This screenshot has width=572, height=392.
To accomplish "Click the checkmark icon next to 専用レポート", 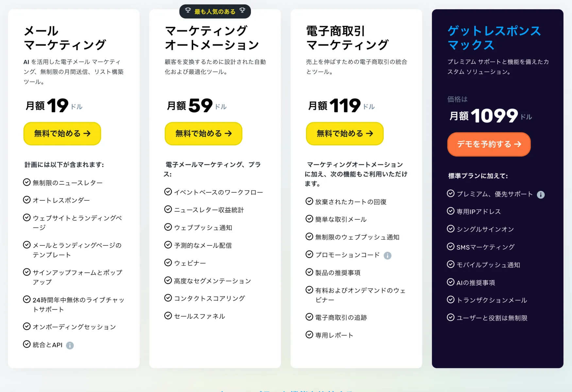I will [x=309, y=335].
